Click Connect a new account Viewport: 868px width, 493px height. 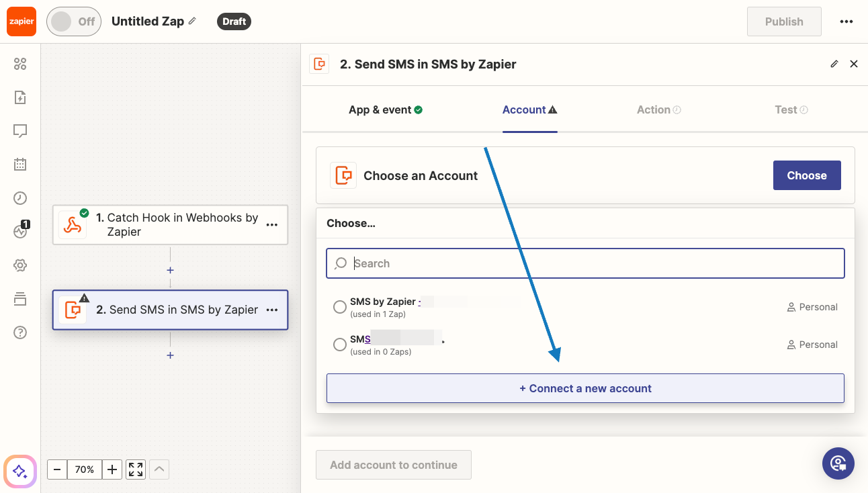click(x=585, y=388)
